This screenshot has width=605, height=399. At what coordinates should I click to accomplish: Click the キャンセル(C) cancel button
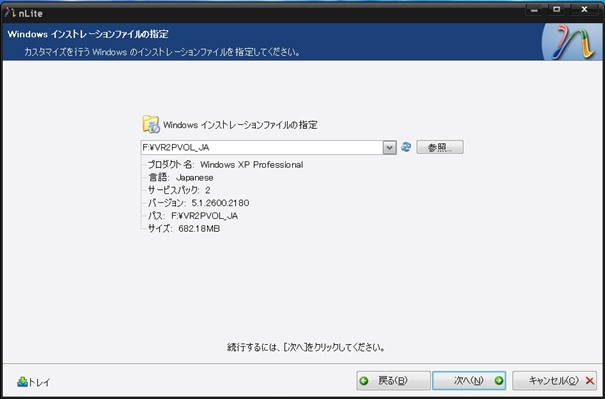pyautogui.click(x=554, y=381)
